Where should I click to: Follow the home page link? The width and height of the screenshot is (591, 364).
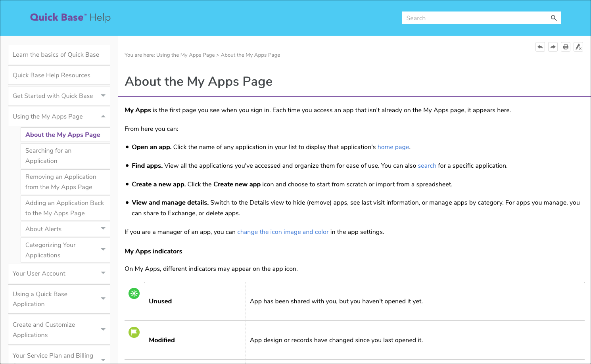(x=393, y=147)
